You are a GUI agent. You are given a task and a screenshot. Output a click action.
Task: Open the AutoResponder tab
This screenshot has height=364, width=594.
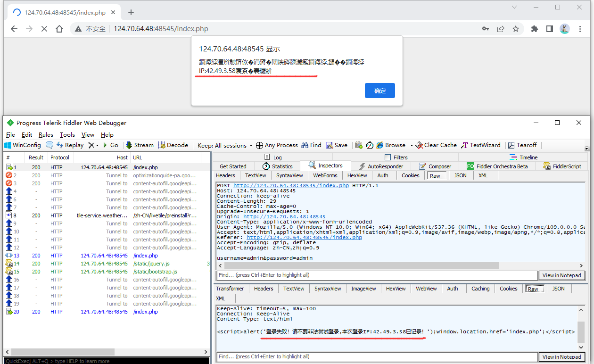coord(381,166)
